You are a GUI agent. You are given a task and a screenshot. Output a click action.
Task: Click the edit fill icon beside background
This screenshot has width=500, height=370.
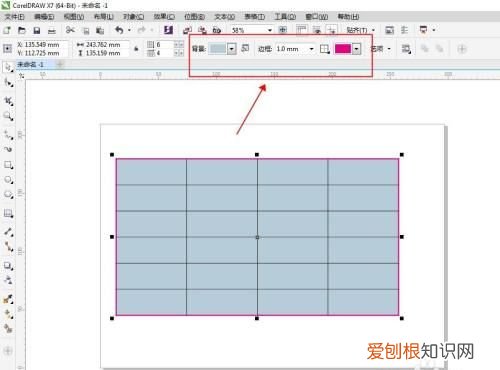pos(245,48)
